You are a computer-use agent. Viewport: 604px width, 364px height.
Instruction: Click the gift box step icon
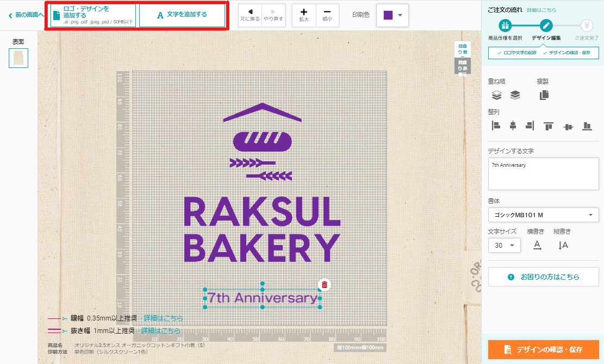(505, 26)
